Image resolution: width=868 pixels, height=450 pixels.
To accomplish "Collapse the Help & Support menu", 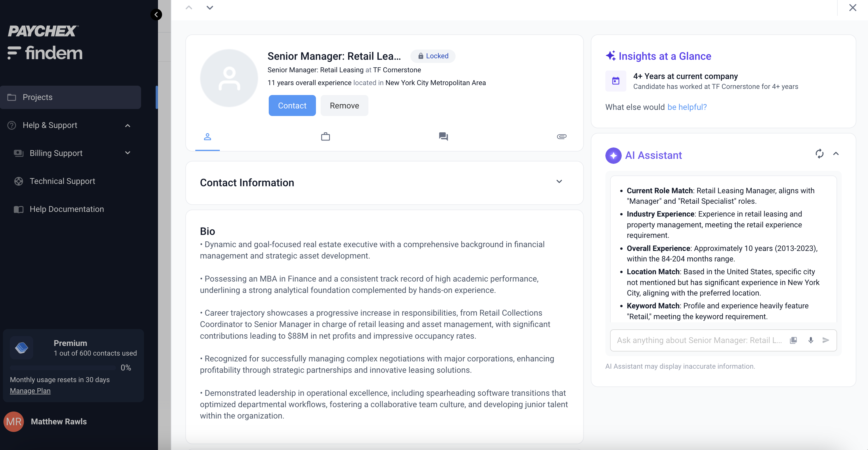I will (127, 126).
